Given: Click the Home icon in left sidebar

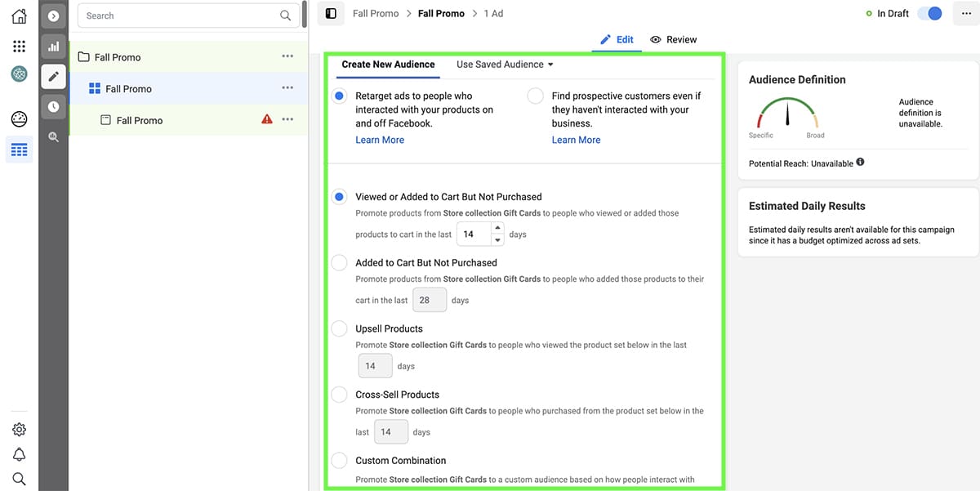Looking at the screenshot, I should (x=19, y=16).
